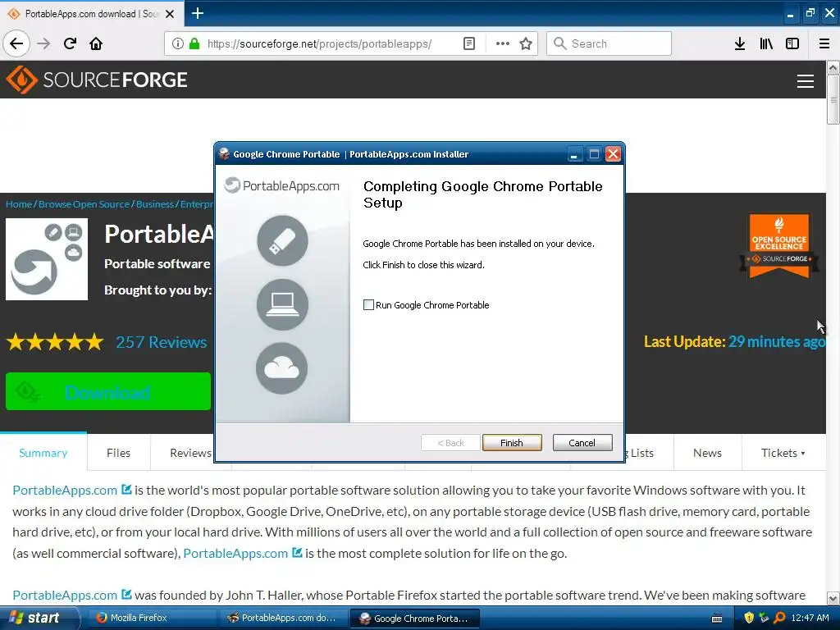Follow the Browse Open Source breadcrumb
Viewport: 840px width, 630px height.
tap(84, 204)
